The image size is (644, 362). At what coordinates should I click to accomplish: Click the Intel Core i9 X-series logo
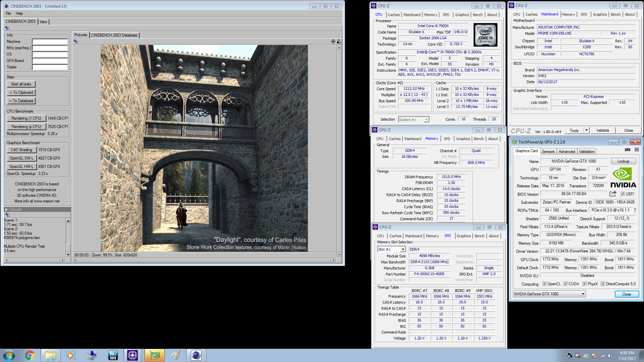pos(485,35)
